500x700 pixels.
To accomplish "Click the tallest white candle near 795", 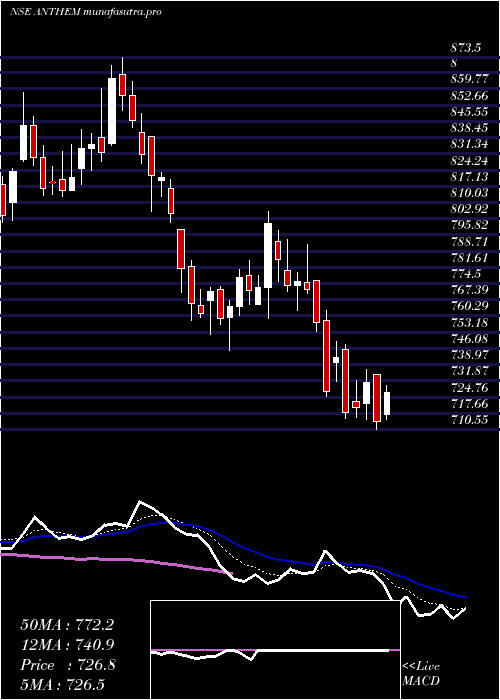I will (268, 255).
